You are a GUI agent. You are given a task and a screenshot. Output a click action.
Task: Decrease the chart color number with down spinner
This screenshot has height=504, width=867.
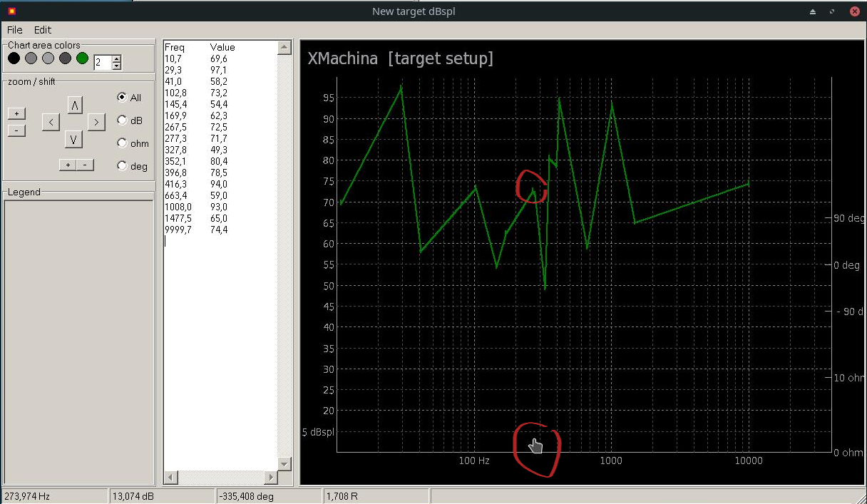[x=117, y=66]
